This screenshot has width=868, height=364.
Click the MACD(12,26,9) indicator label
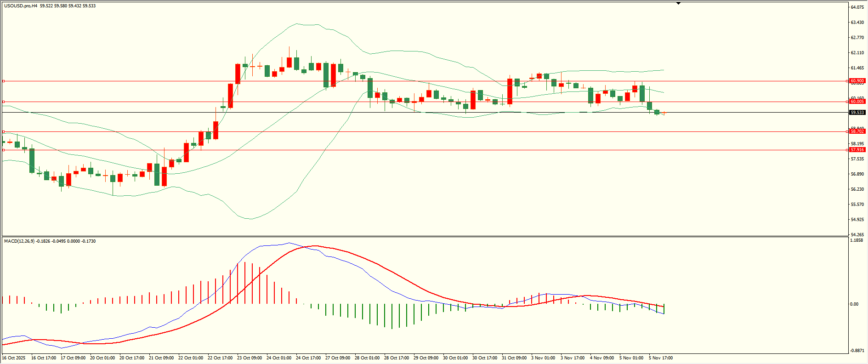click(x=18, y=241)
